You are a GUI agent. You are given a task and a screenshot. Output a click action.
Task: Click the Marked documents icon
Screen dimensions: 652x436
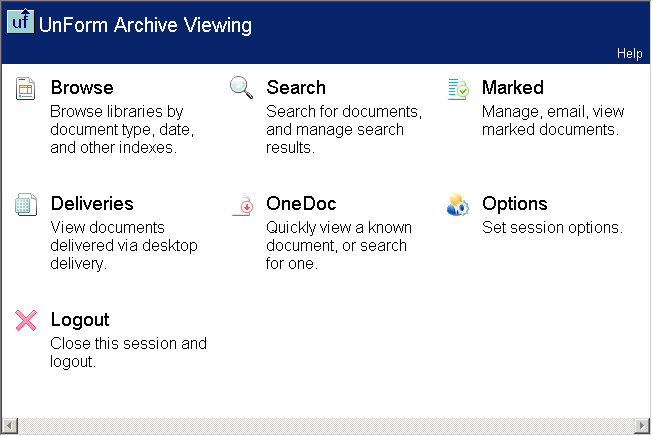458,89
